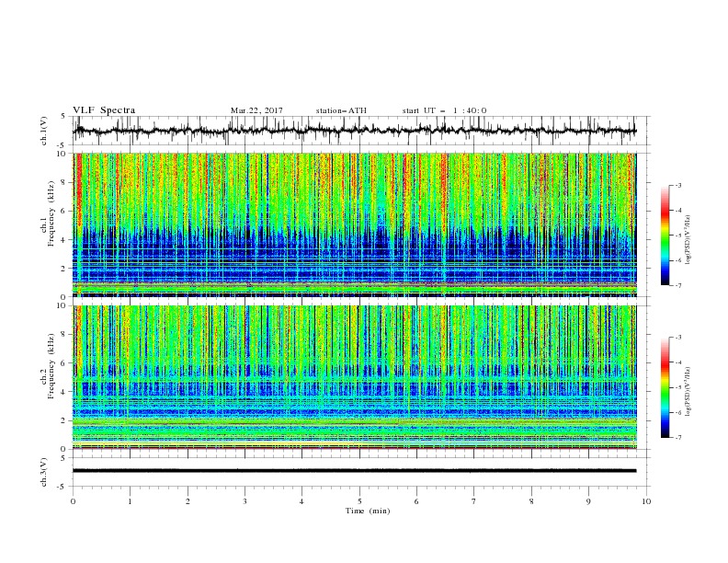Click ch.2 frequency tick "4" label
The width and height of the screenshot is (728, 563).
pyautogui.click(x=65, y=392)
